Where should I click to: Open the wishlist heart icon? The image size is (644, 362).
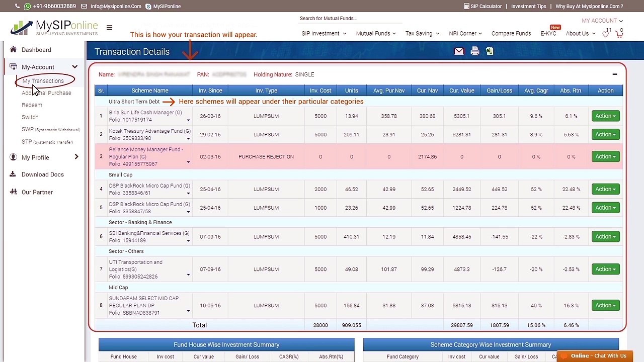(606, 34)
